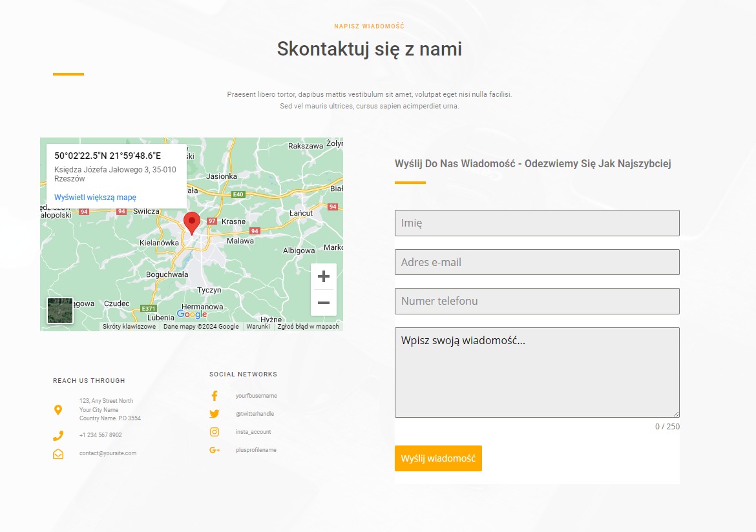Viewport: 756px width, 532px height.
Task: Zoom out using the map minus button
Action: coord(323,302)
